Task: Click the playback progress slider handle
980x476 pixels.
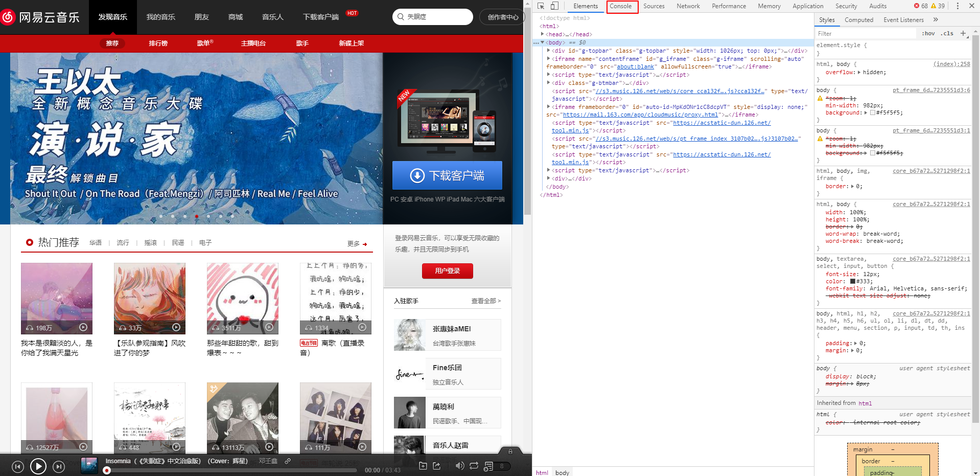Action: click(107, 470)
